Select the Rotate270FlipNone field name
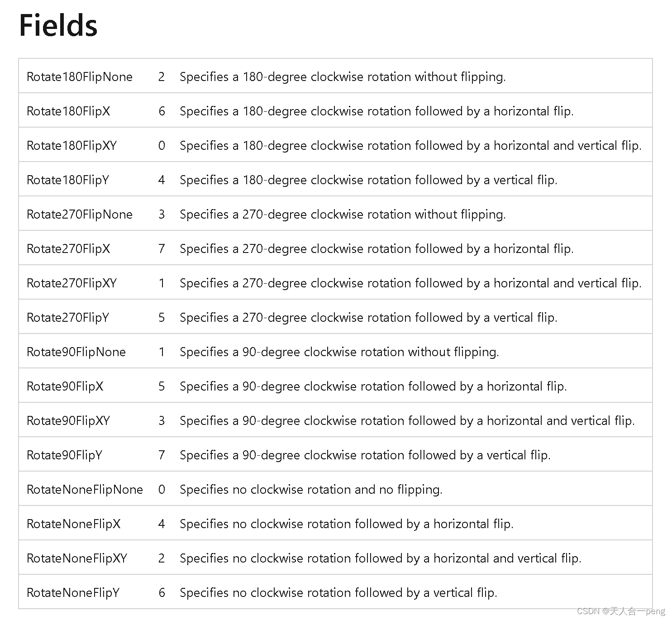The width and height of the screenshot is (672, 620). point(80,214)
